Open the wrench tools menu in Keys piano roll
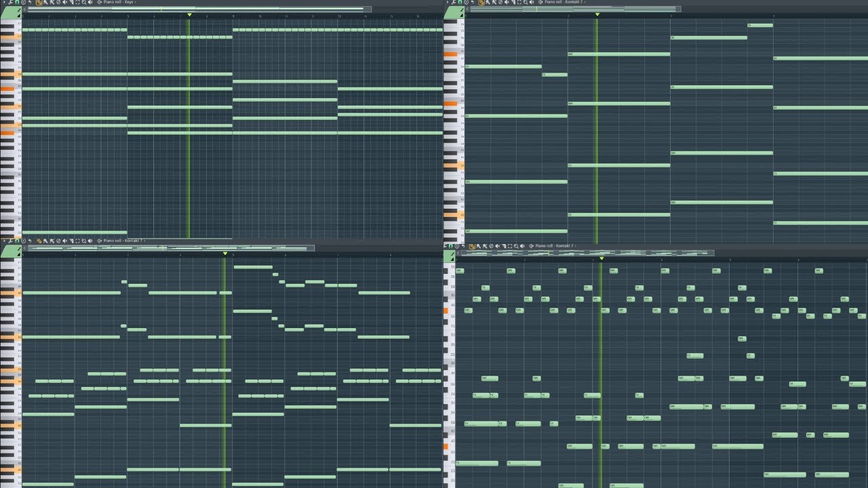868x488 pixels. (10, 2)
